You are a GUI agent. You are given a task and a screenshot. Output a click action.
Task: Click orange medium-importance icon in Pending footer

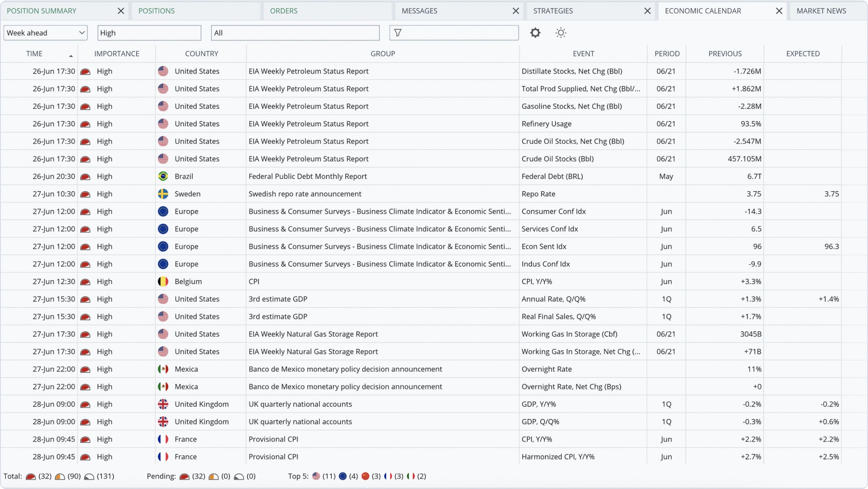coord(213,477)
